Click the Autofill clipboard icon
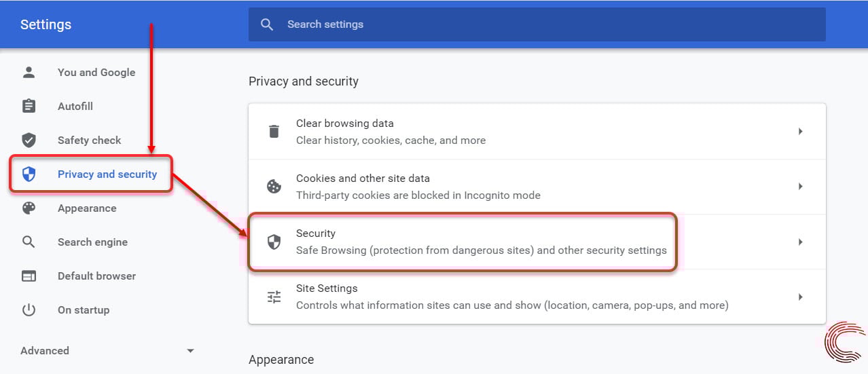The image size is (868, 374). point(29,106)
